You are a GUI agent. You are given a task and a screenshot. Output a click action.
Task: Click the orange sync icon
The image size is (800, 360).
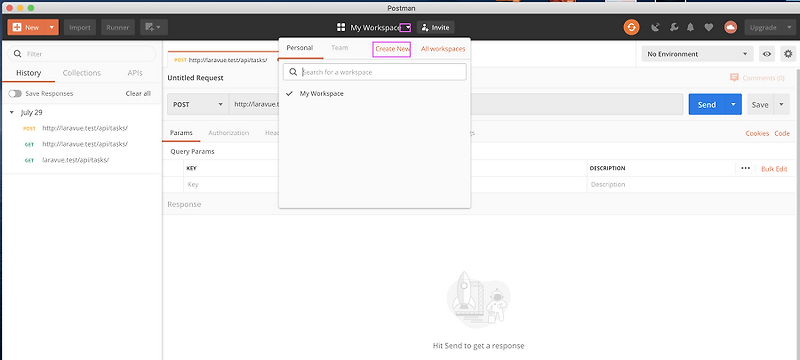[631, 28]
